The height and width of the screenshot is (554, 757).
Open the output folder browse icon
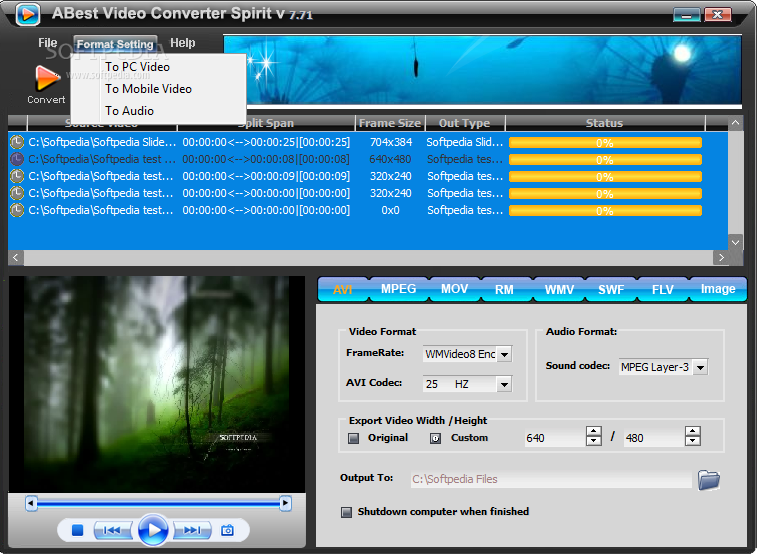tap(708, 479)
